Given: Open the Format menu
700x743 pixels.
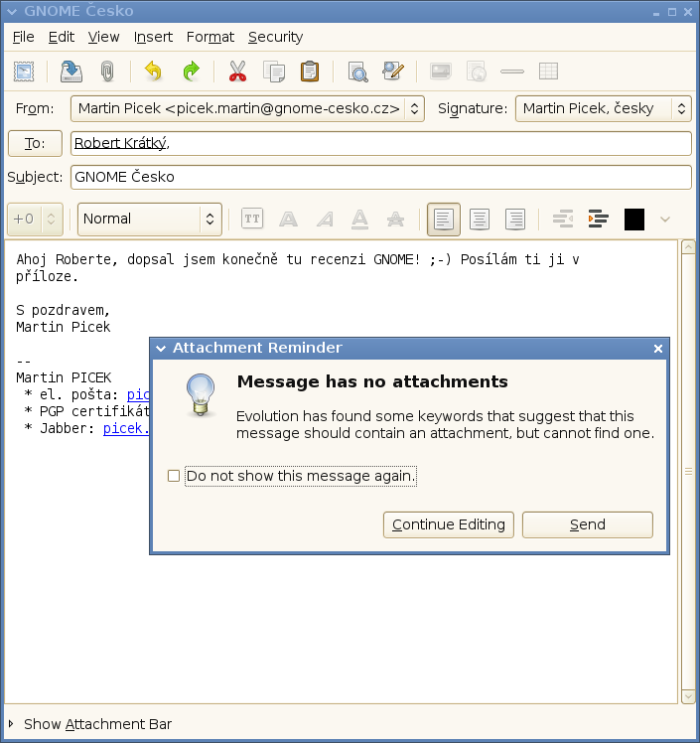Looking at the screenshot, I should (210, 37).
